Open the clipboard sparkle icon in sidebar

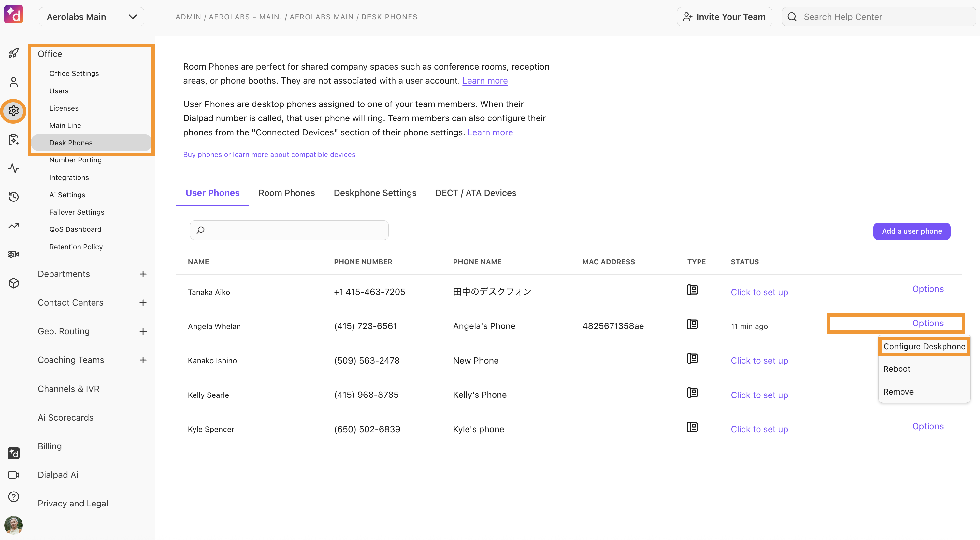click(x=14, y=139)
